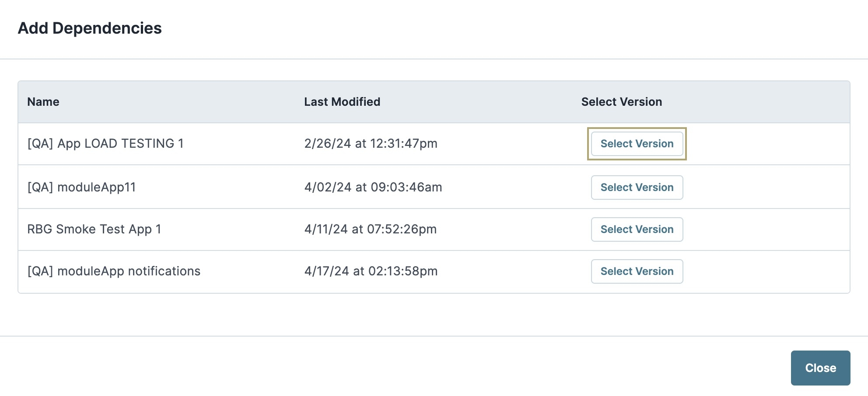Click the Select Version column header
868x396 pixels.
coord(621,102)
